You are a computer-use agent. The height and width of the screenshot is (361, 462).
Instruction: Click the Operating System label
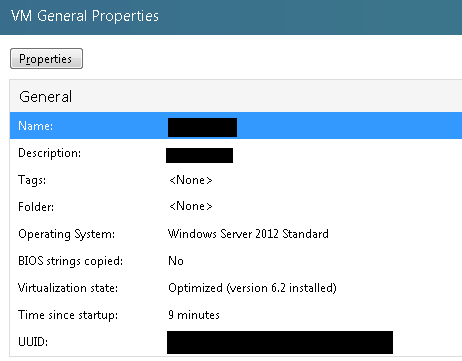(67, 234)
